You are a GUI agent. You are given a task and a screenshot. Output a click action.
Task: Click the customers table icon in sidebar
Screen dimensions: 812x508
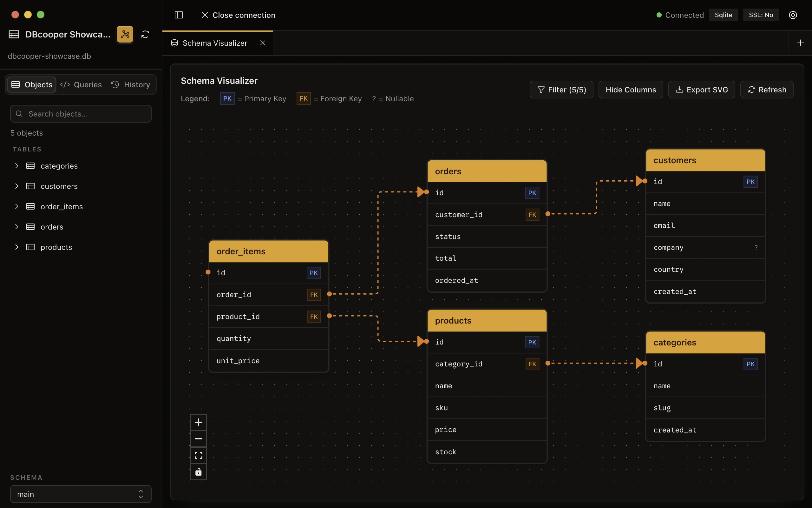point(30,186)
